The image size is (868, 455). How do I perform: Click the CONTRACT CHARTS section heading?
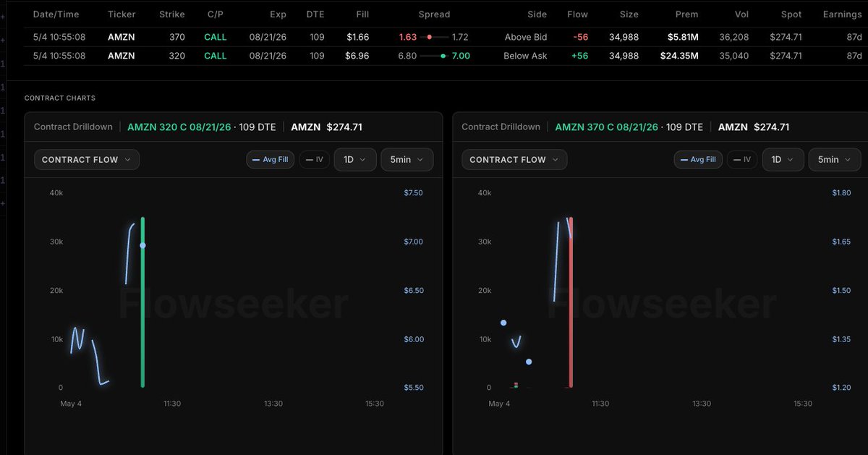[60, 98]
